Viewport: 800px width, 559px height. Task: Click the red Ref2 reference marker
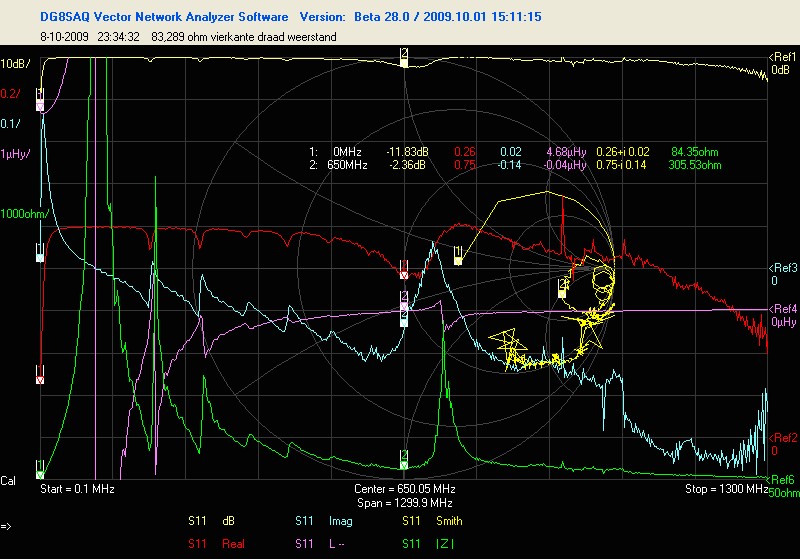tap(782, 444)
